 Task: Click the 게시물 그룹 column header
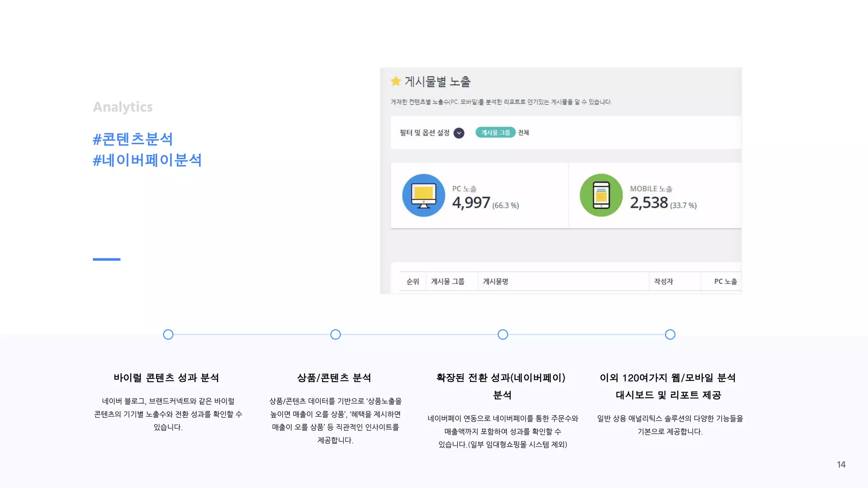point(448,281)
